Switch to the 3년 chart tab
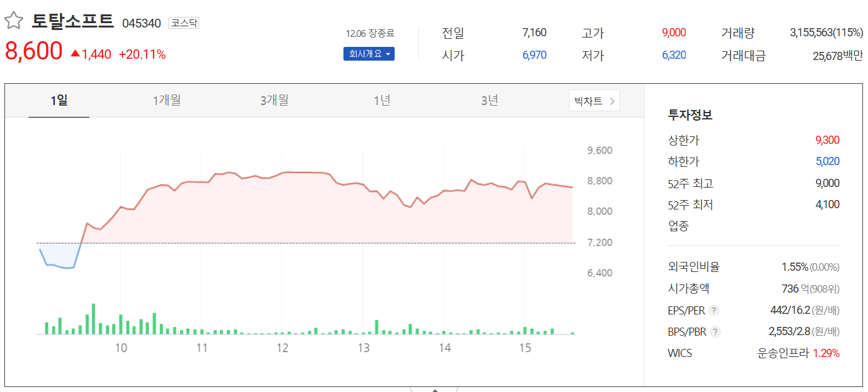868x392 pixels. [489, 100]
